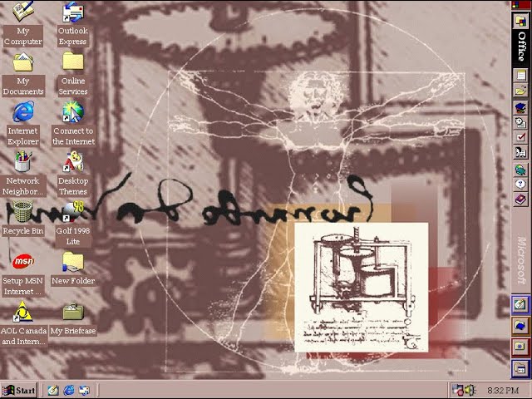Open the volume control speaker tray icon
The height and width of the screenshot is (399, 532).
[470, 390]
